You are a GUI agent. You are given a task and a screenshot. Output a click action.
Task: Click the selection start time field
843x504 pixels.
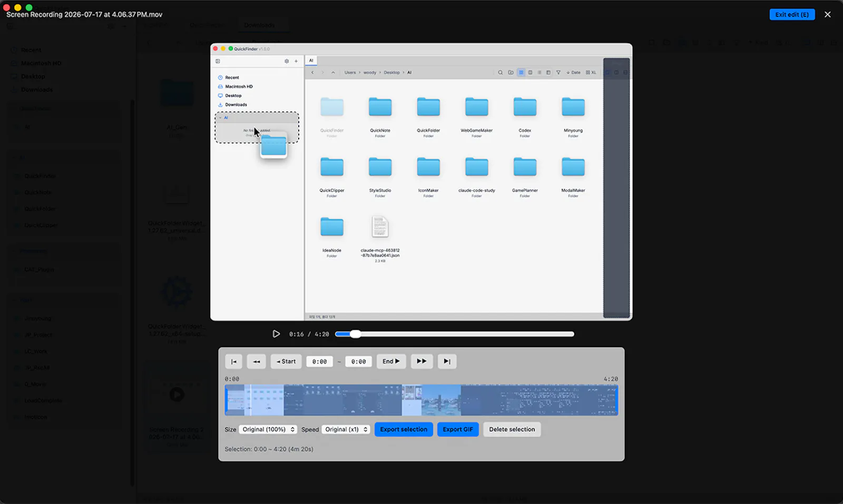pyautogui.click(x=319, y=362)
